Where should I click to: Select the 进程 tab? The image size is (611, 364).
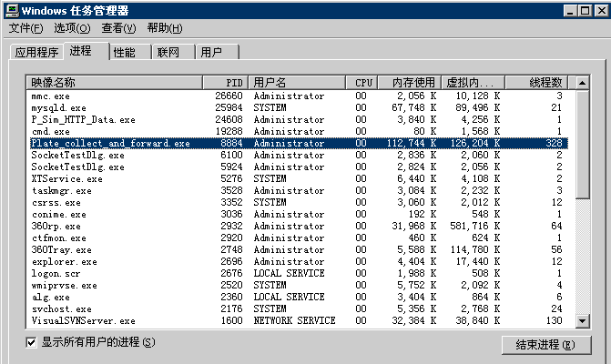tap(87, 51)
